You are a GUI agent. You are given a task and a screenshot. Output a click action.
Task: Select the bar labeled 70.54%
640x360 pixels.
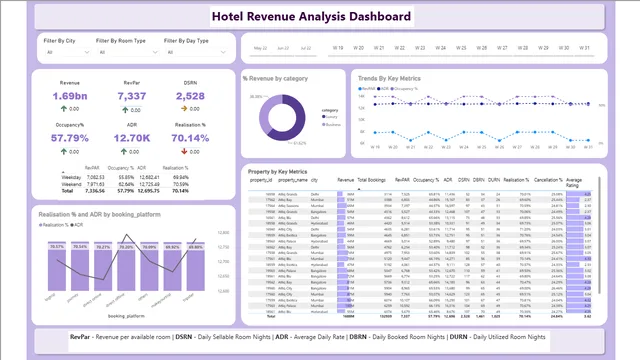coord(80,267)
